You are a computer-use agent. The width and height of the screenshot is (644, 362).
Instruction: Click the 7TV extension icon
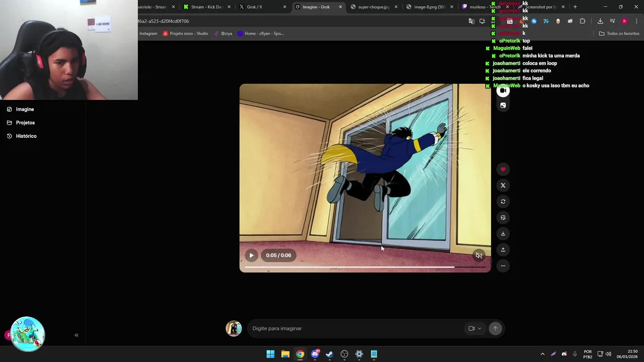[546, 21]
